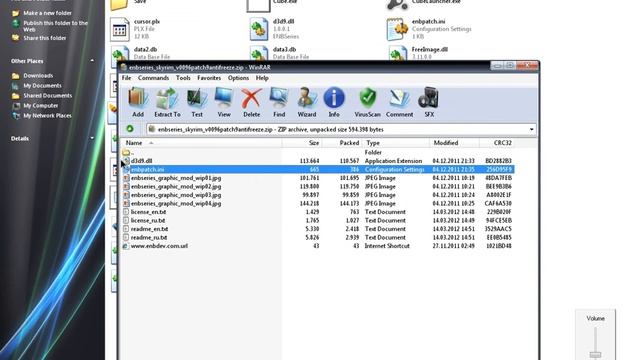Click the www.enbdev.com.url shortcut icon

point(126,246)
